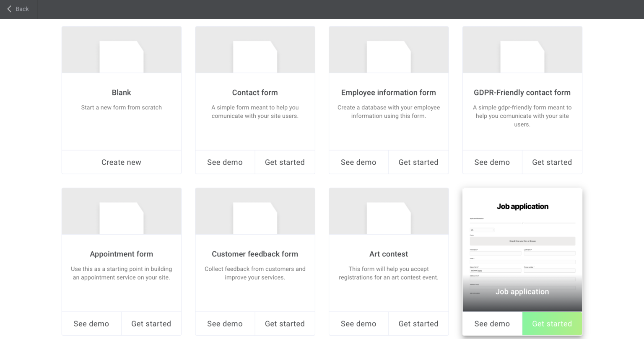The height and width of the screenshot is (339, 644).
Task: Open the Mr. title dropdown in preview
Action: (x=482, y=230)
